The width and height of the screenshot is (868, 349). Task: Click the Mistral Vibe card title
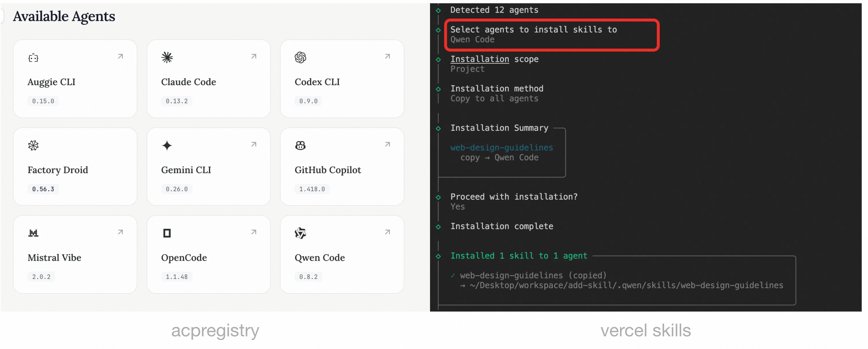pyautogui.click(x=54, y=258)
